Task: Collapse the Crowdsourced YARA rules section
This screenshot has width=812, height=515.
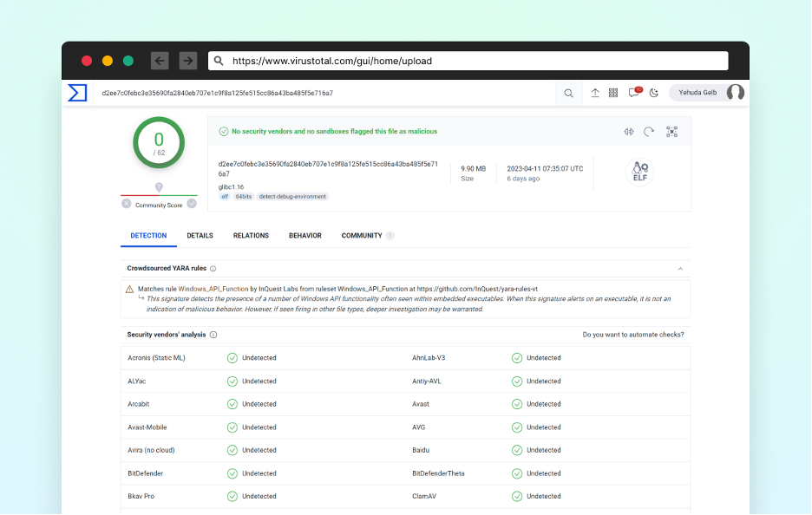Action: tap(680, 269)
